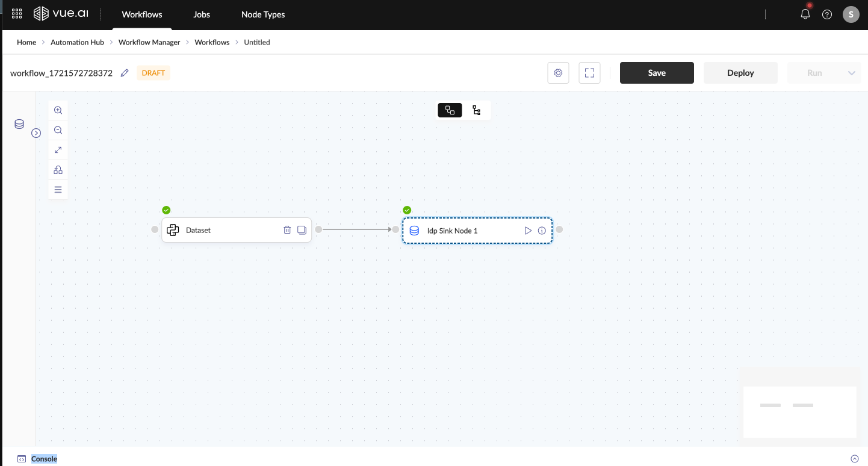The height and width of the screenshot is (466, 868).
Task: Click the Deploy button
Action: [x=740, y=73]
